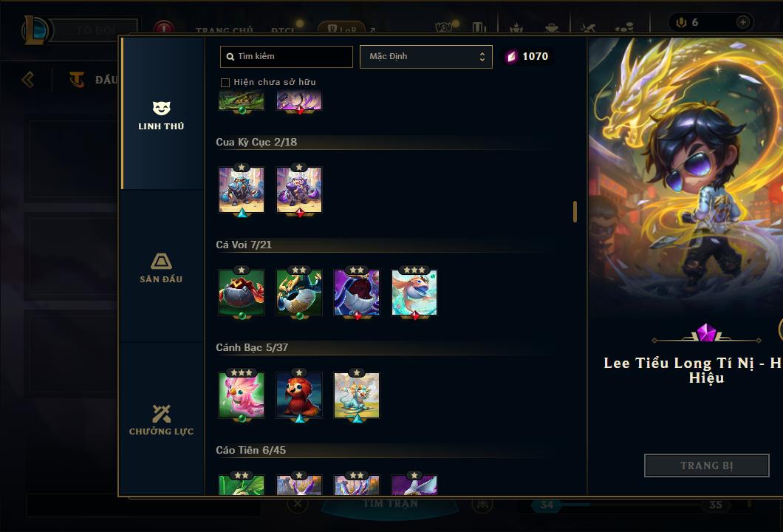Choose the three-star Cá Voi little legend
Image resolution: width=783 pixels, height=532 pixels.
point(414,293)
